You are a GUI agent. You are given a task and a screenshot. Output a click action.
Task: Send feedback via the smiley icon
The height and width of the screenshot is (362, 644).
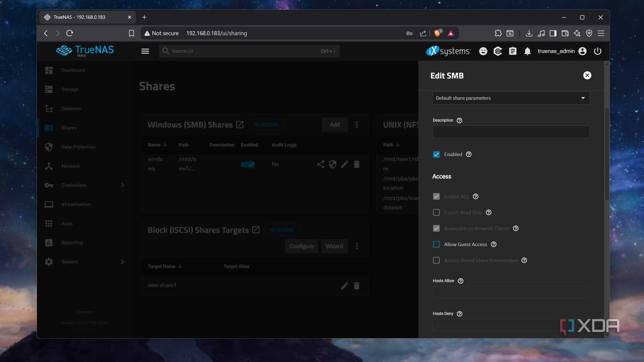point(483,51)
